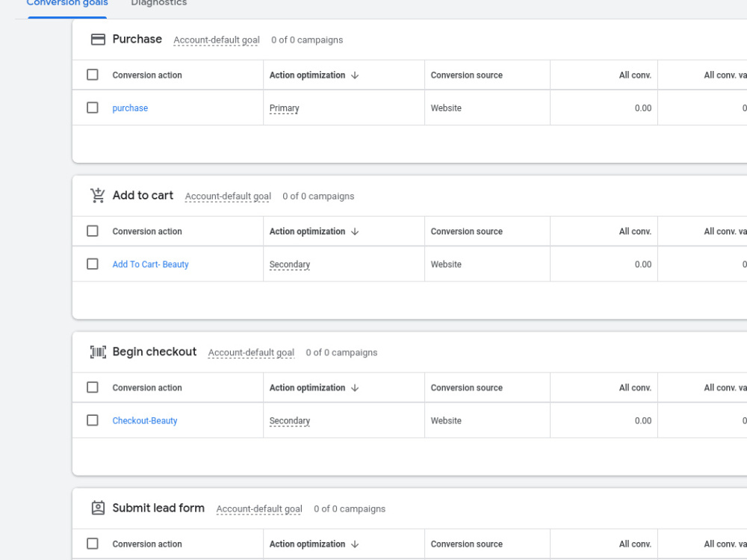Screen dimensions: 747x560
Task: Click Action optimization header in Add to cart table
Action: (x=307, y=231)
